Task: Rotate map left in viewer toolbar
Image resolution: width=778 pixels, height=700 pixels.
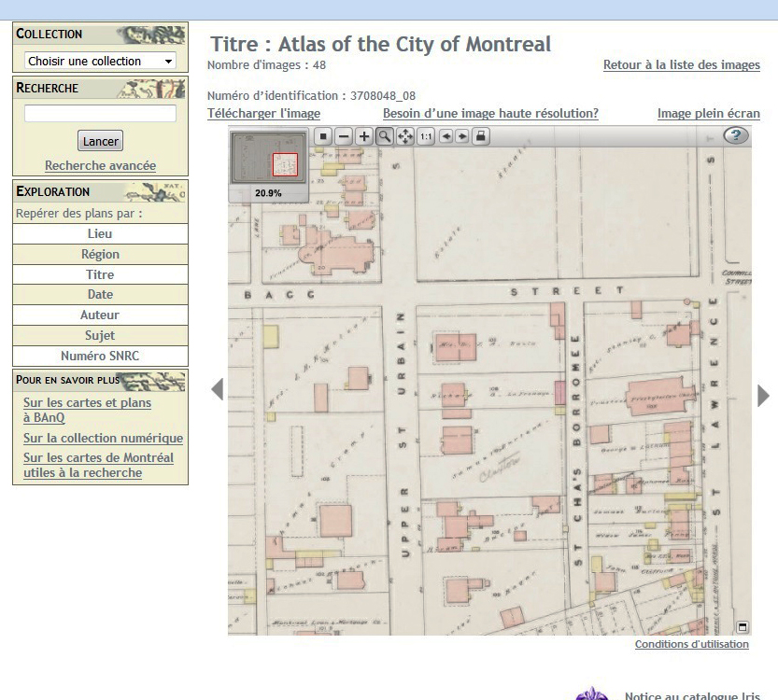Action: click(x=446, y=136)
